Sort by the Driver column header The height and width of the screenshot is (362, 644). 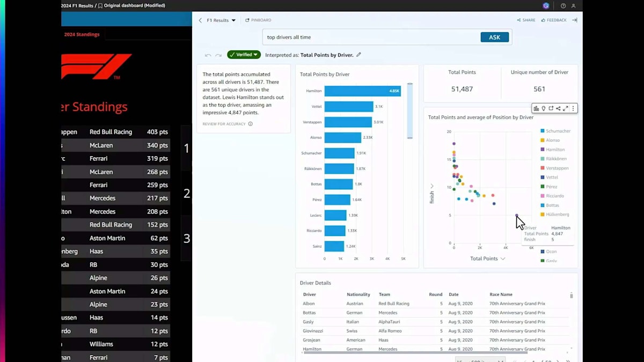coord(310,294)
